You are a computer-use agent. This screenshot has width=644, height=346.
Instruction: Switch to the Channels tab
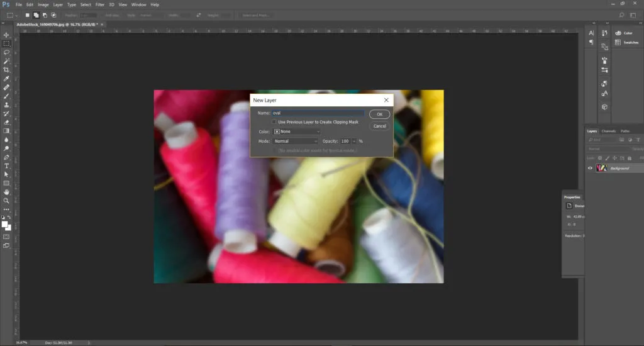(609, 131)
